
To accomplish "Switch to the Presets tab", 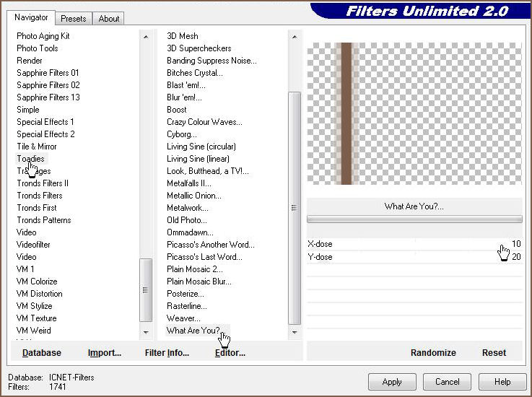I will (x=73, y=19).
